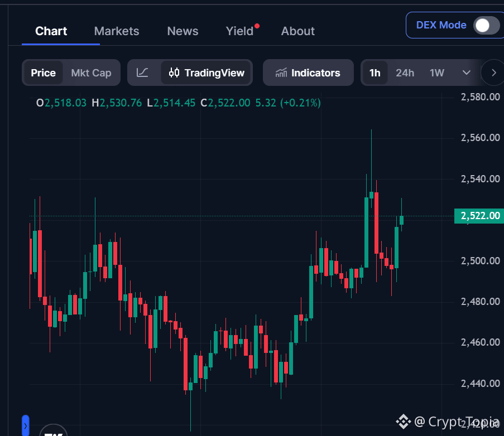Click the 2,460.00 price axis label

click(480, 342)
